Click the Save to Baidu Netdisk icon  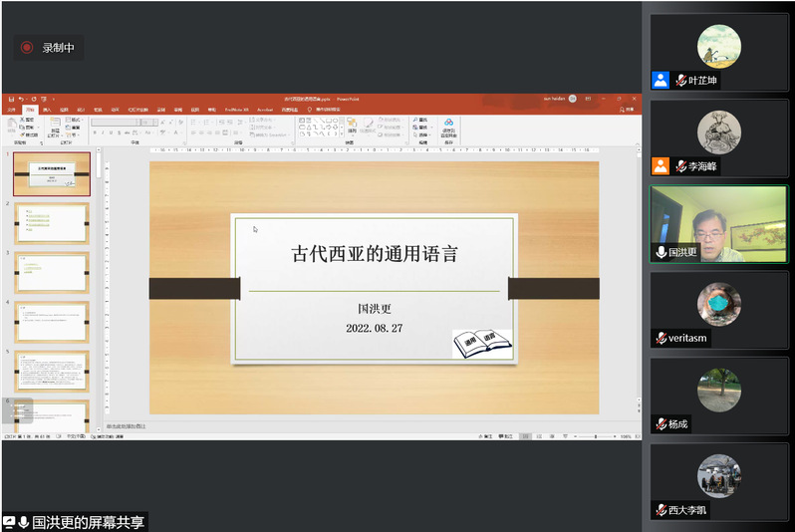pos(448,126)
